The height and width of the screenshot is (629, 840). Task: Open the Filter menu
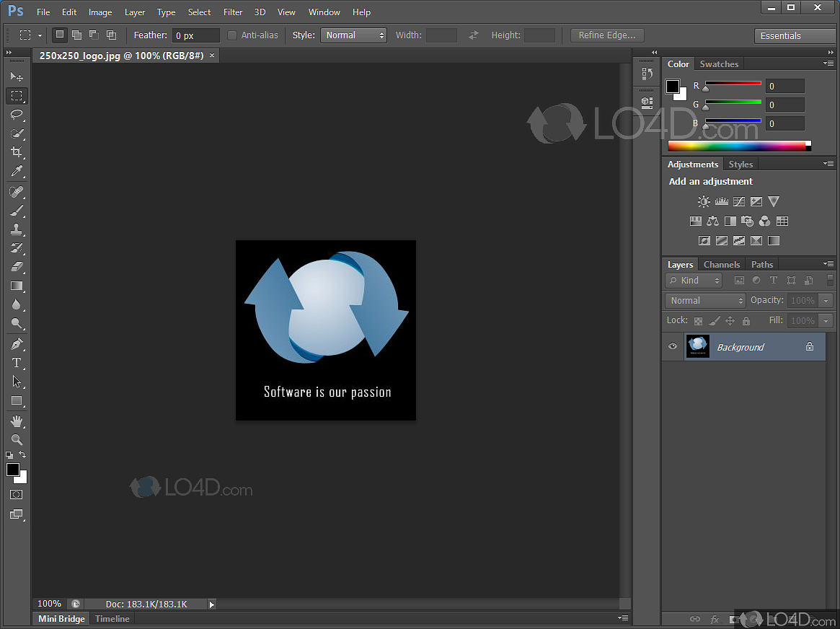pyautogui.click(x=233, y=12)
